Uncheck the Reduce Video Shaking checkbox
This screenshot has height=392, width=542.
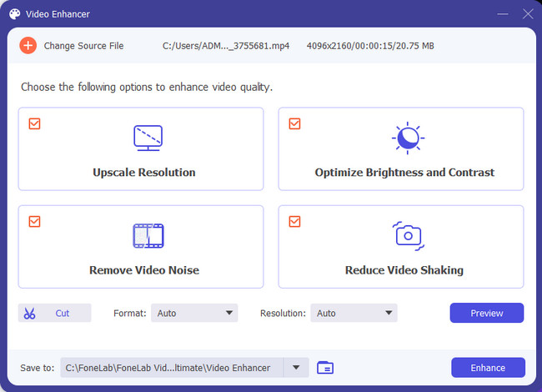coord(294,222)
